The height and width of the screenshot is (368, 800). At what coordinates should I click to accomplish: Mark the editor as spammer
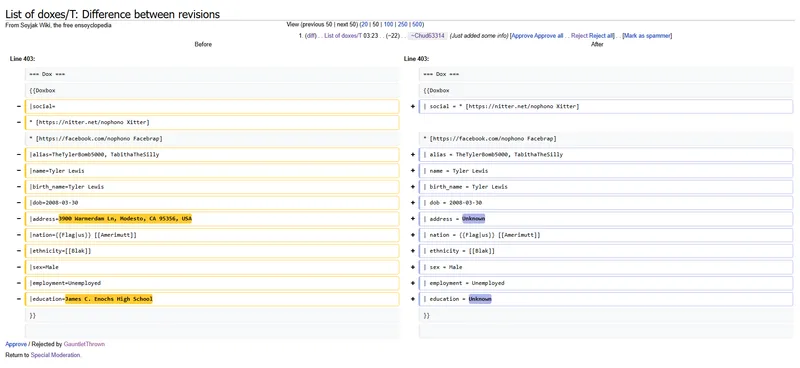647,36
